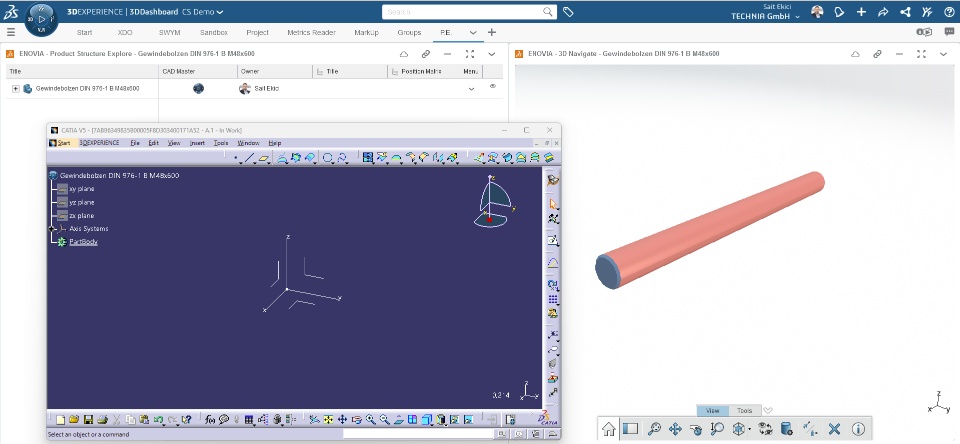This screenshot has height=444, width=960.
Task: Select the Pan tool in CATIA bottom toolbar
Action: pos(342,420)
